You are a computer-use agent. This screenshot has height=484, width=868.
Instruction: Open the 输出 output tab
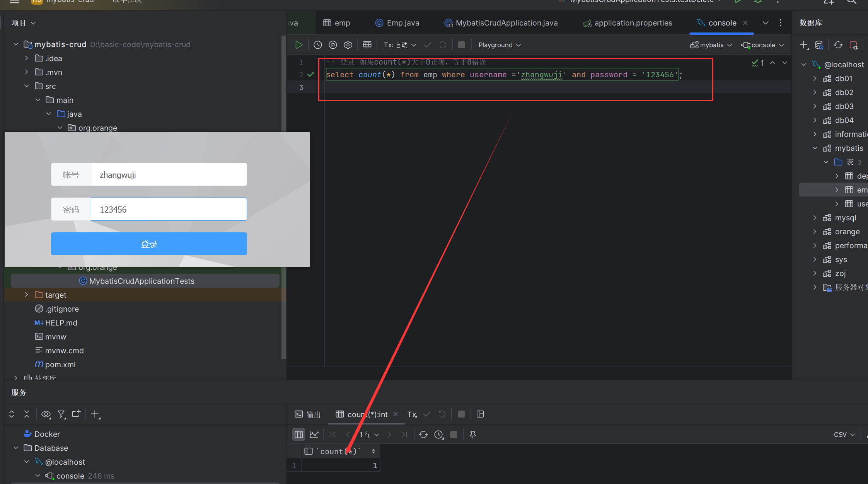coord(308,414)
